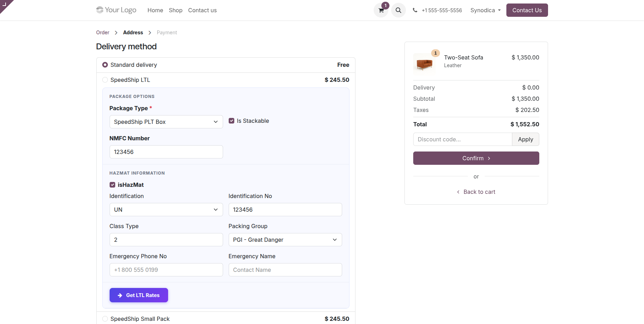The image size is (644, 324).
Task: Click the Address breadcrumb step
Action: [x=133, y=33]
